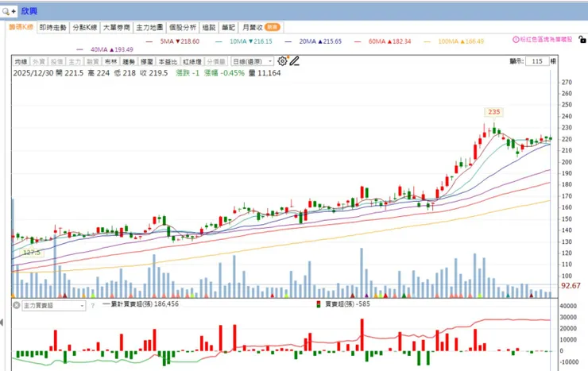Viewport: 588px width, 371px height.
Task: Switch to the 追蹤 tab
Action: (x=209, y=27)
